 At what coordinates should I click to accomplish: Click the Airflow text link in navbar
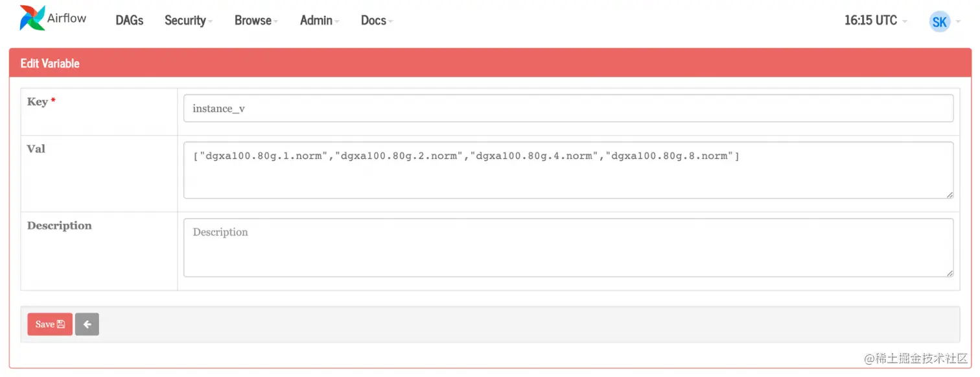(x=67, y=18)
